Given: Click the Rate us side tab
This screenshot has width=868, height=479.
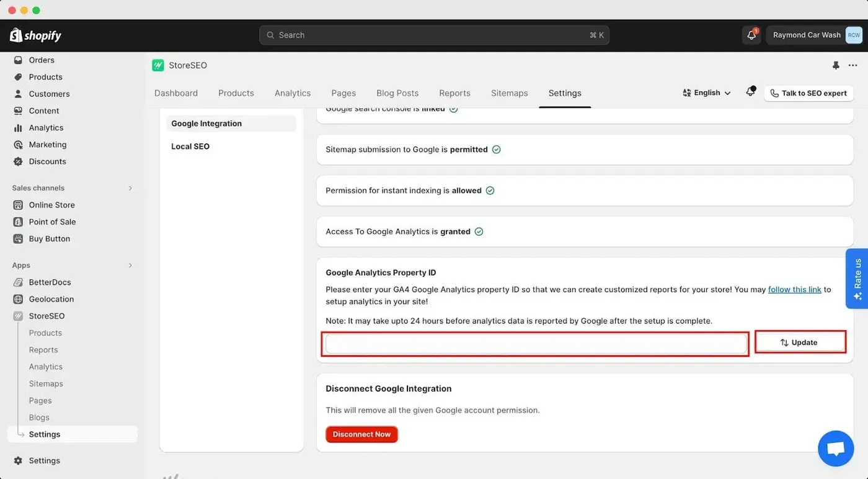Looking at the screenshot, I should (857, 279).
